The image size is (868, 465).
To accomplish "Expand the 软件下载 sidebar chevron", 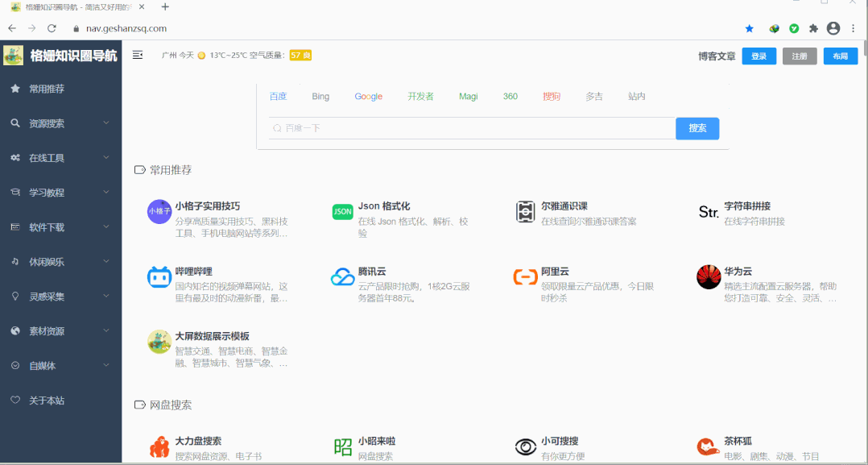I will [x=106, y=227].
